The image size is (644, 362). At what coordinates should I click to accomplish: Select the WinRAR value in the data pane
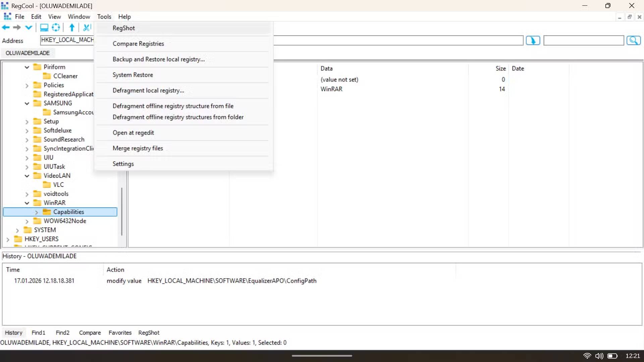click(x=331, y=89)
